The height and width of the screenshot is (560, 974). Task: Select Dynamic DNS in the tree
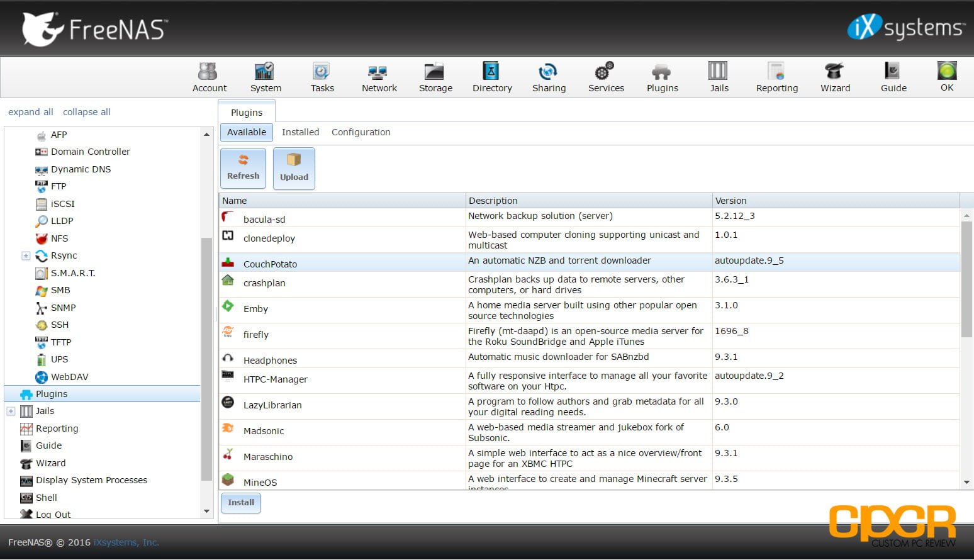(x=81, y=169)
